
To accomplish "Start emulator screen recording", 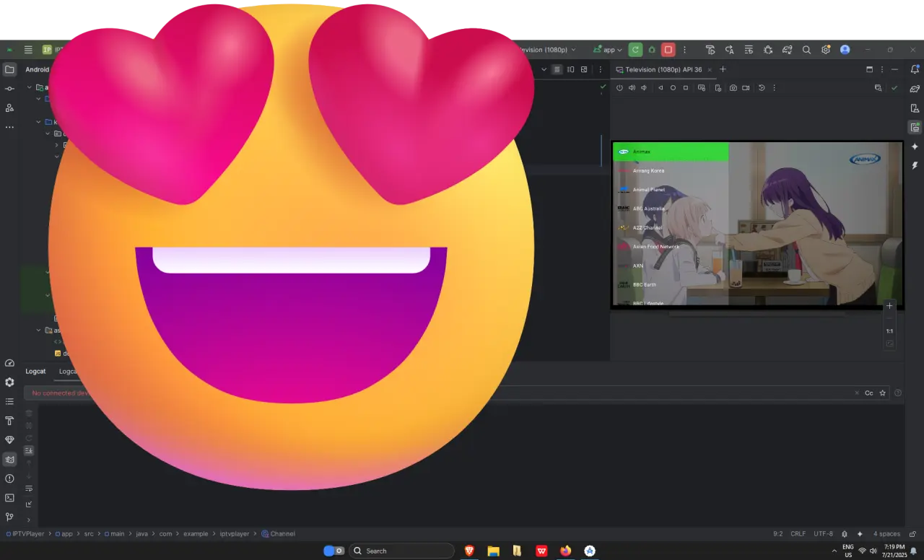I will pyautogui.click(x=746, y=88).
